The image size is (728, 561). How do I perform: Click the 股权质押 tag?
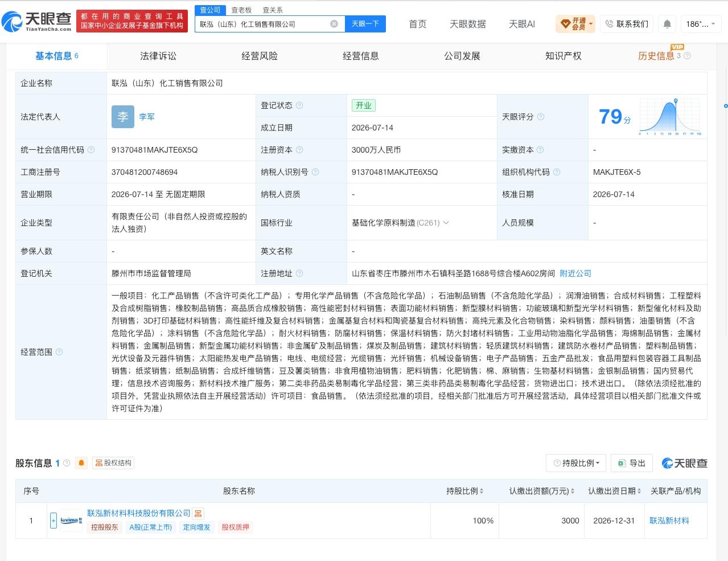236,527
